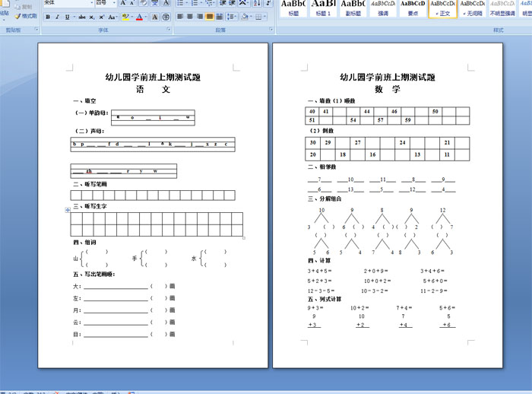Apply strikethrough formatting
This screenshot has width=532, height=394.
click(x=82, y=17)
